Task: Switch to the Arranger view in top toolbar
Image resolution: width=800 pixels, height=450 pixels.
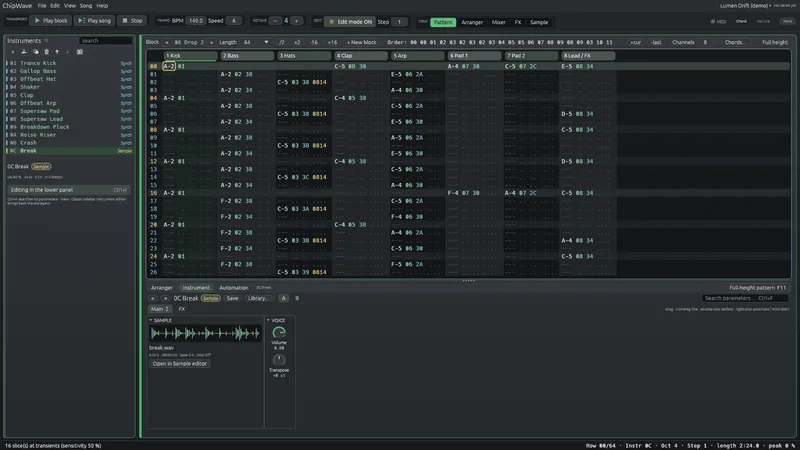Action: [472, 22]
